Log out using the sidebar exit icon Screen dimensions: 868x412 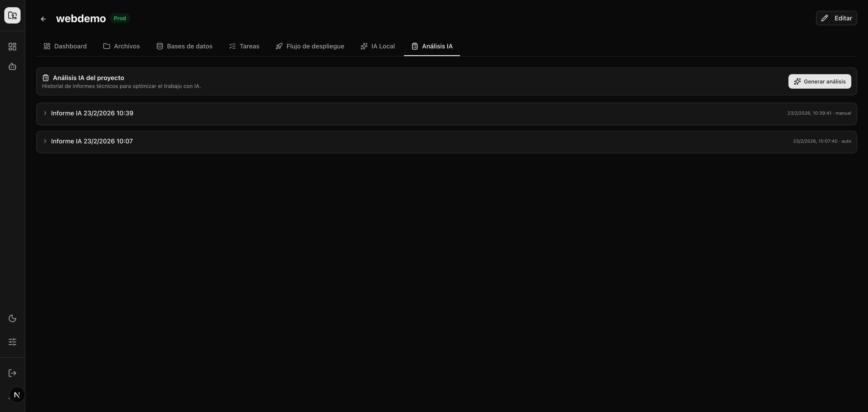tap(12, 373)
